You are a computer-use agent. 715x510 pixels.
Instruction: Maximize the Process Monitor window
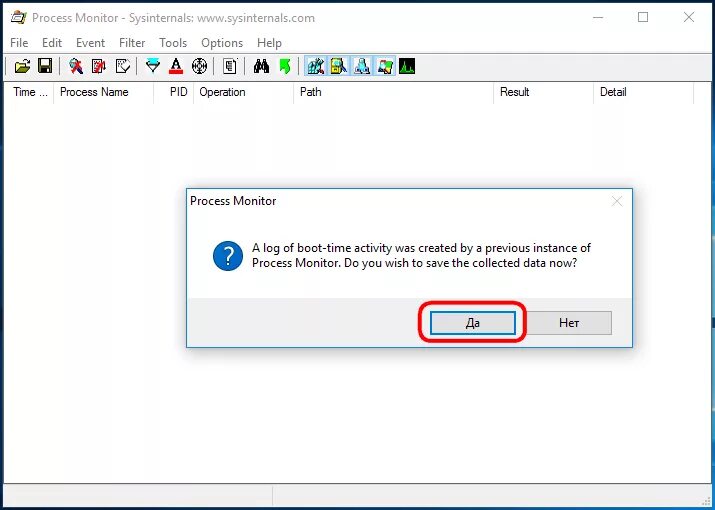(643, 17)
